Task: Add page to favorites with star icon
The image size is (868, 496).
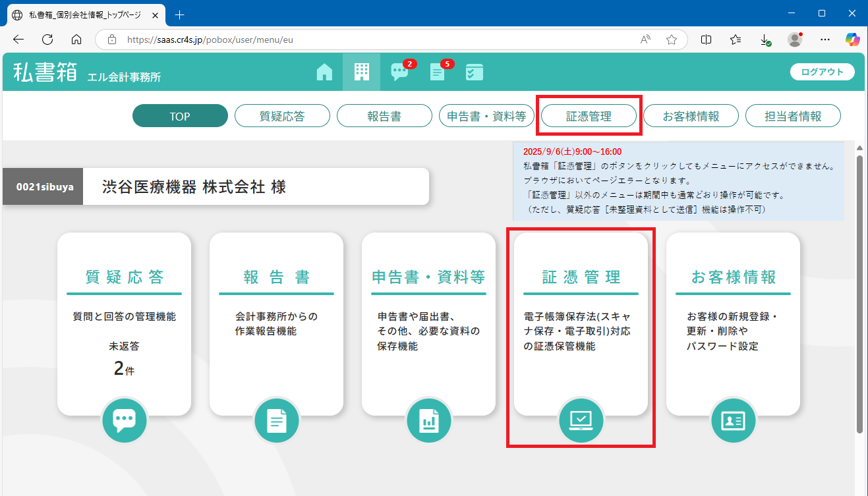Action: 672,40
